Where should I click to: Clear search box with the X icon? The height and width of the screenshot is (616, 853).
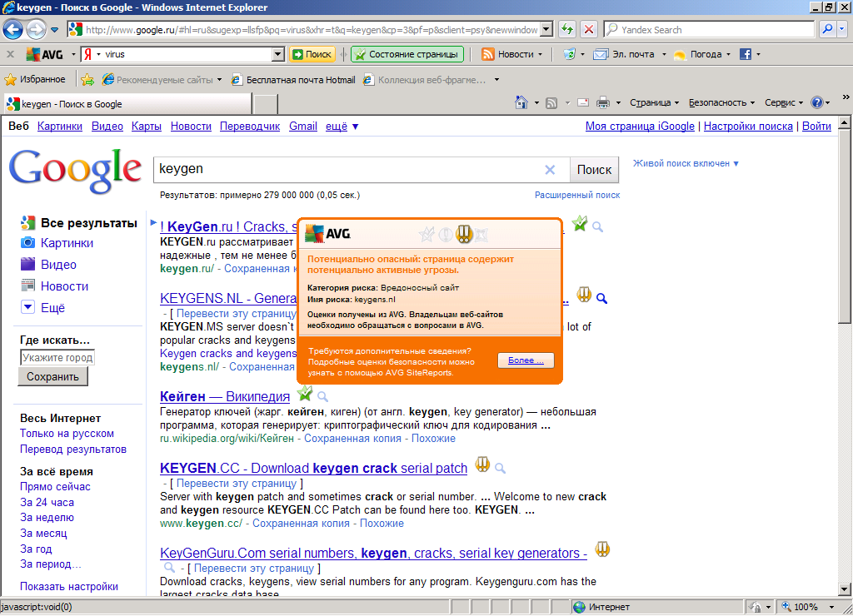coord(550,170)
